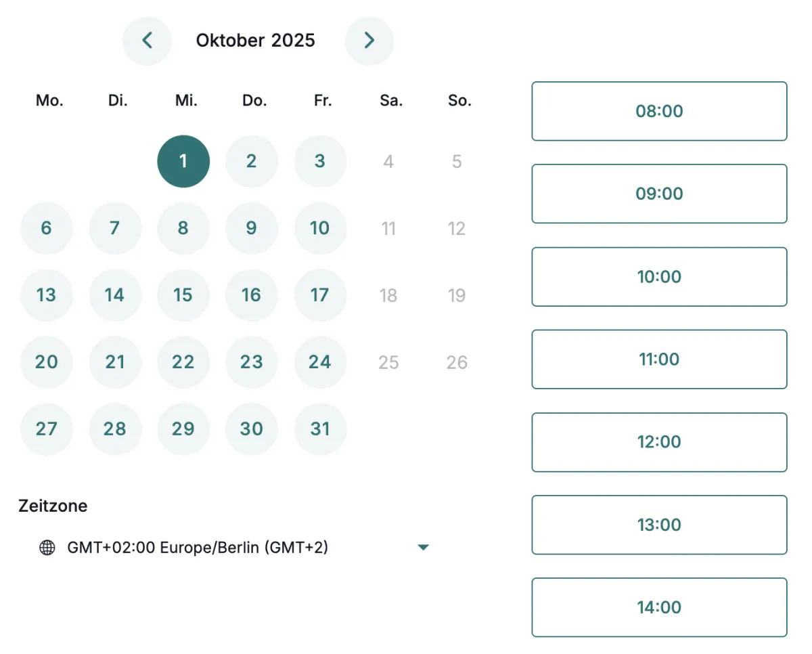Advance to next month with right chevron
This screenshot has width=812, height=654.
click(x=369, y=41)
